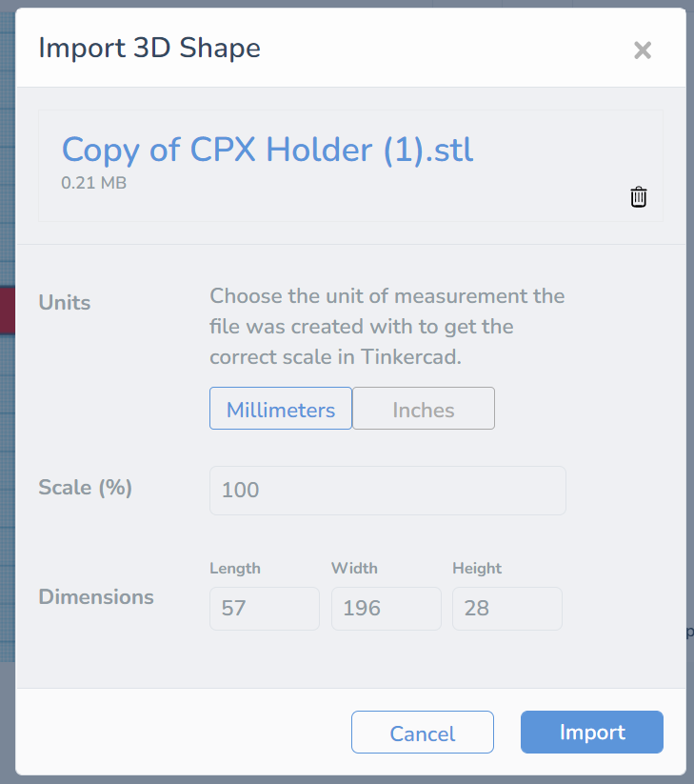This screenshot has height=784, width=694.
Task: Switch units to Inches
Action: click(x=424, y=410)
